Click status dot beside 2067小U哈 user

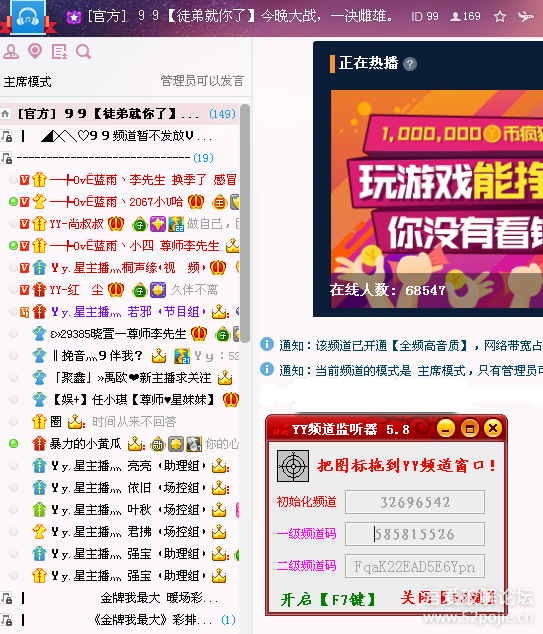pyautogui.click(x=13, y=201)
